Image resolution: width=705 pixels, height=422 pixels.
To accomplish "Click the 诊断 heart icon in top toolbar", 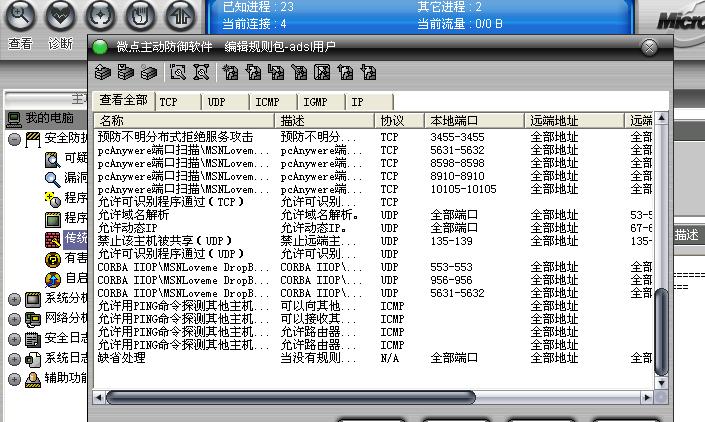I will [60, 16].
